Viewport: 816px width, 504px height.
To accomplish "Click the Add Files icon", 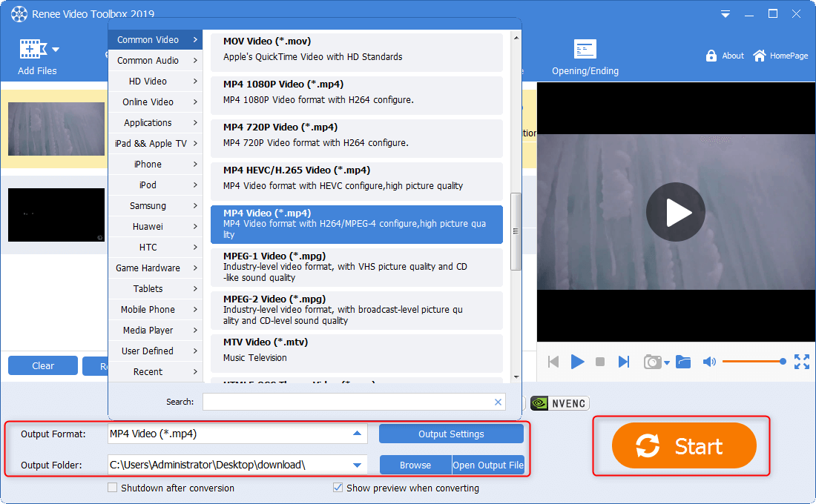I will pyautogui.click(x=31, y=50).
